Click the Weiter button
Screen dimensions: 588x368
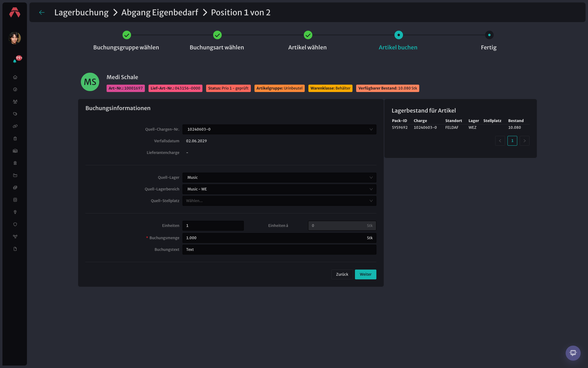click(366, 274)
